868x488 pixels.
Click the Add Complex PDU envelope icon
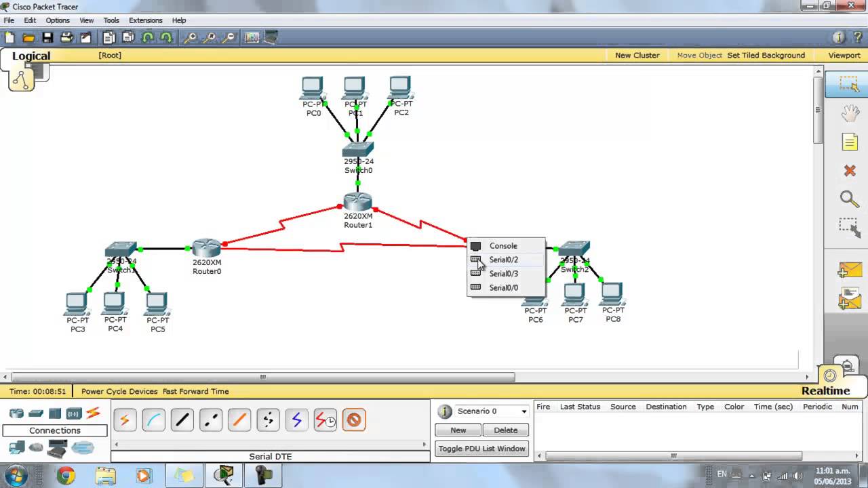point(849,299)
